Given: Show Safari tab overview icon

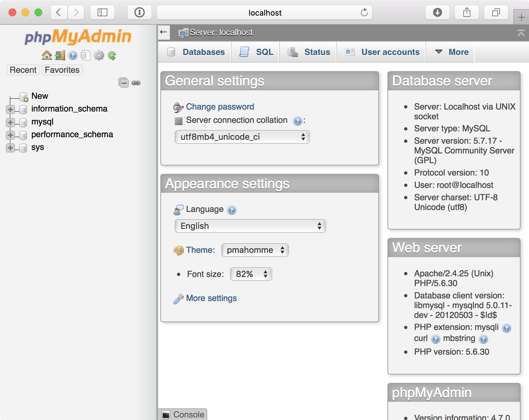Looking at the screenshot, I should pyautogui.click(x=496, y=13).
